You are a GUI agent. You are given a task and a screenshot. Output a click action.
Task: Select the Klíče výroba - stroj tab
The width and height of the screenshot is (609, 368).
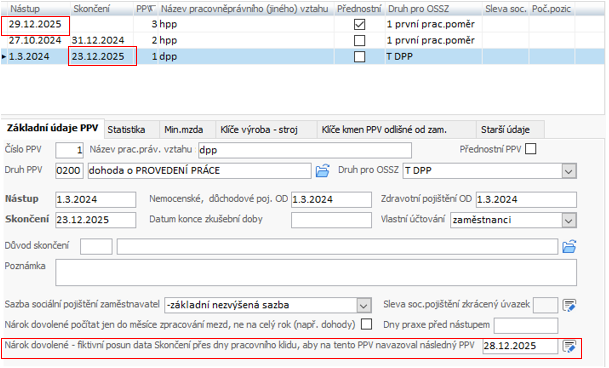pyautogui.click(x=259, y=129)
